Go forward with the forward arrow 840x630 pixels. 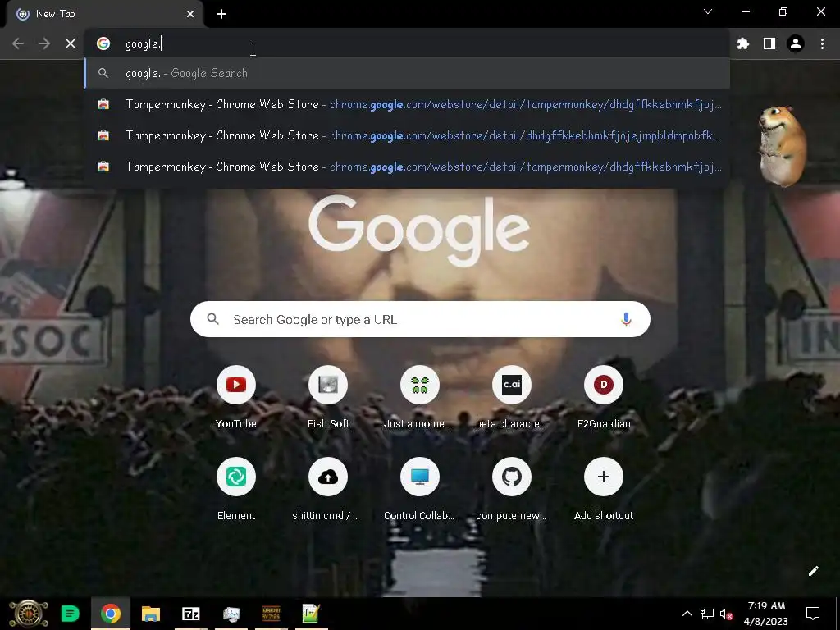(44, 43)
